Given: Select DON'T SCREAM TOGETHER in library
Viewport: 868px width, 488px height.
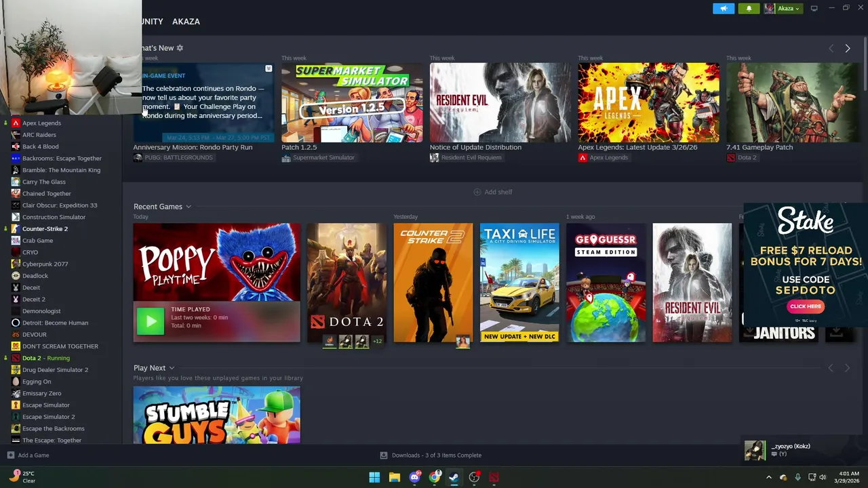Looking at the screenshot, I should click(x=60, y=346).
